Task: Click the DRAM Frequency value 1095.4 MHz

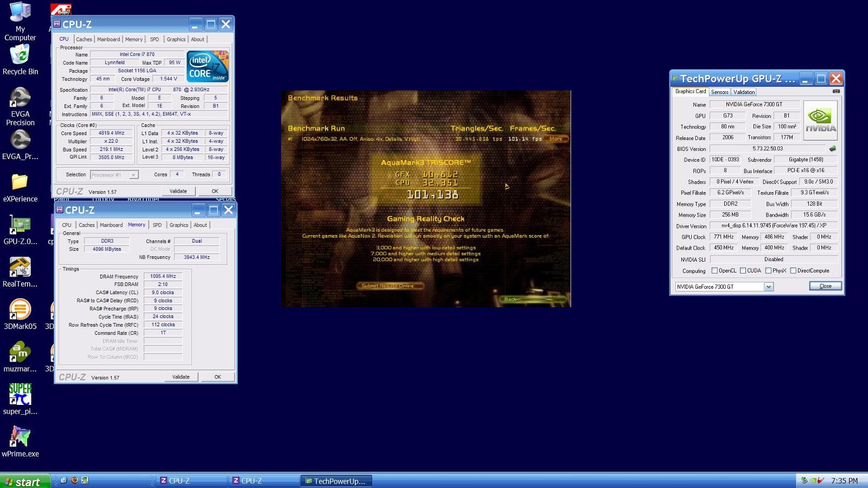Action: click(x=163, y=276)
